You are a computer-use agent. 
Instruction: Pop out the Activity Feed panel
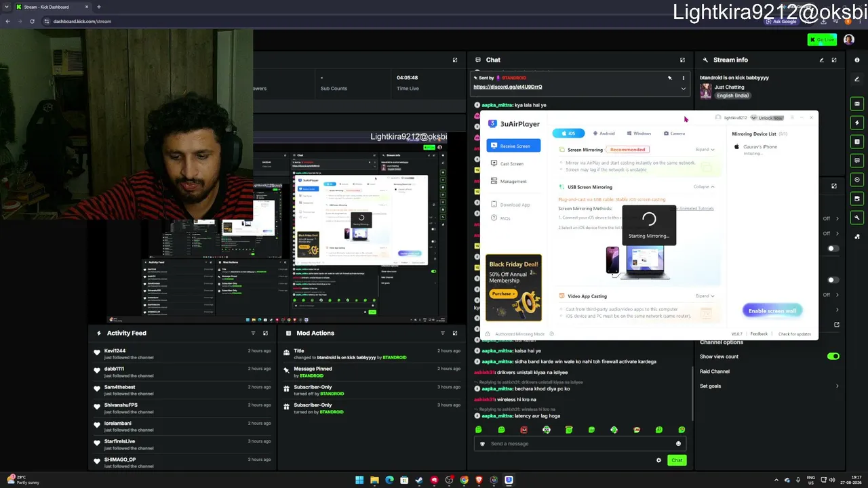(x=265, y=333)
